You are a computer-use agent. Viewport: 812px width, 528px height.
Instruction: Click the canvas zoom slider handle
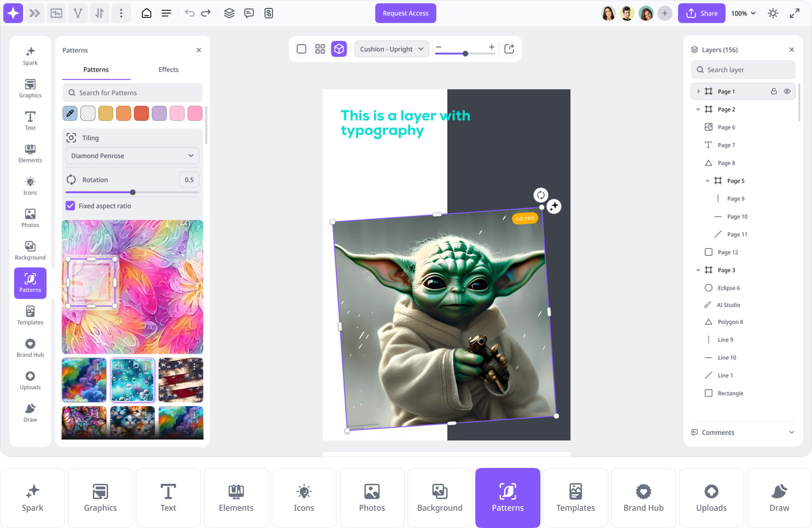(465, 53)
